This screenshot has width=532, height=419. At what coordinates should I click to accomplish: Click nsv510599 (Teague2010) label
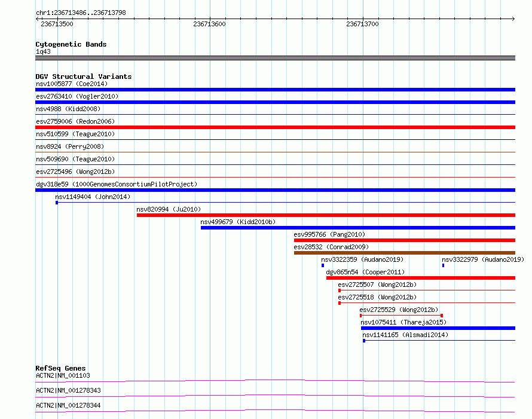[x=75, y=134]
